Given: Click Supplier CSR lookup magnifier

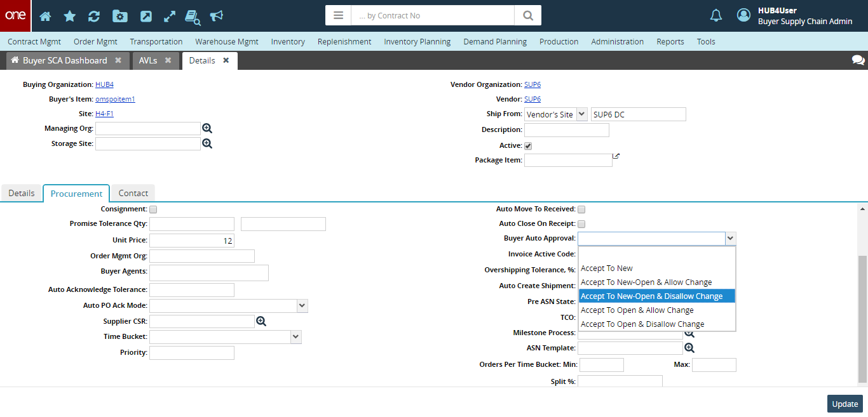Looking at the screenshot, I should coord(261,322).
